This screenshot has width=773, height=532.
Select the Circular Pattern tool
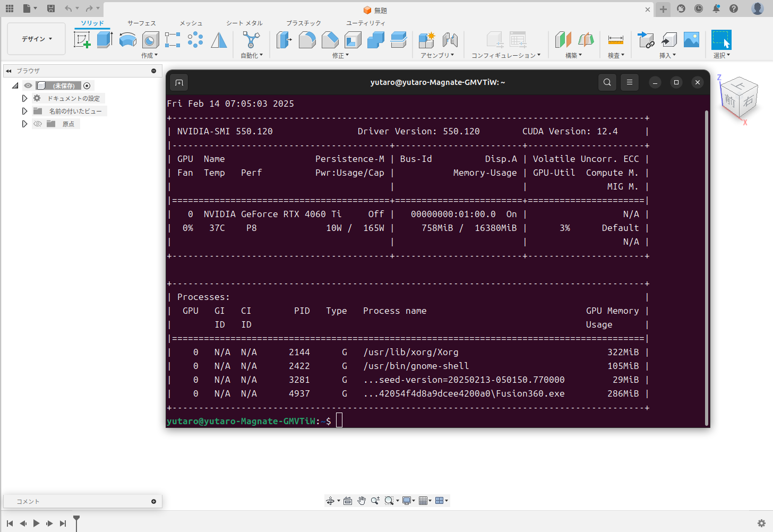pyautogui.click(x=195, y=40)
